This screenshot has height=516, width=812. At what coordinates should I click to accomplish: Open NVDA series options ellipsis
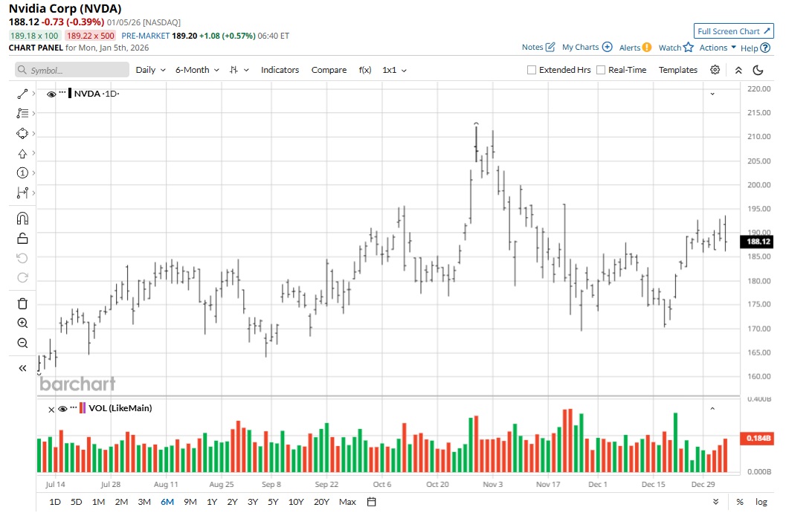point(62,93)
